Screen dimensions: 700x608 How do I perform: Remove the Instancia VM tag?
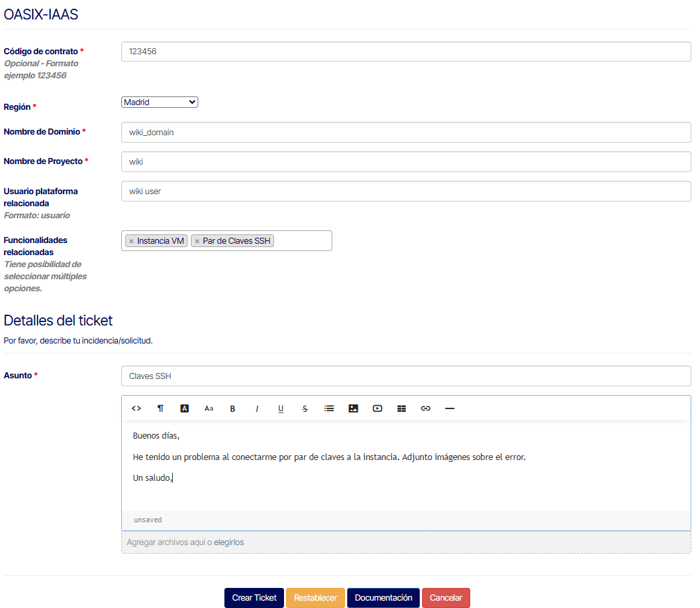click(x=131, y=241)
